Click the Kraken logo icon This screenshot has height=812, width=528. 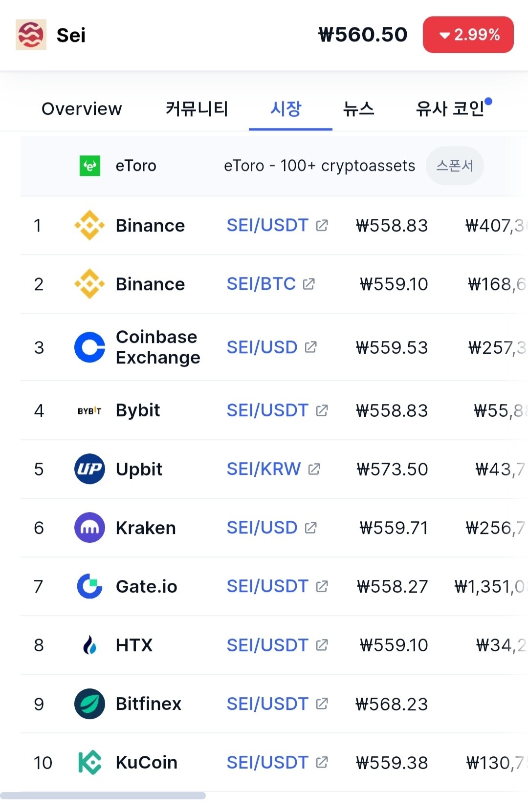89,528
